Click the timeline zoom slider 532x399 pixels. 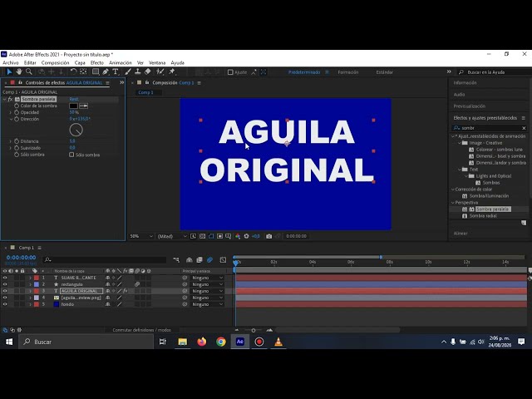(253, 330)
